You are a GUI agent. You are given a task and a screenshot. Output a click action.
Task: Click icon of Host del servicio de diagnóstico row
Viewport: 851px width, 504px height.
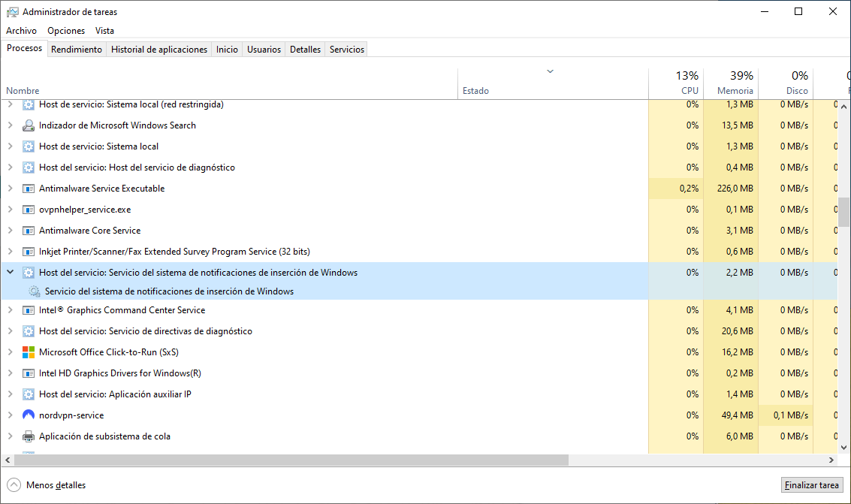pyautogui.click(x=29, y=167)
